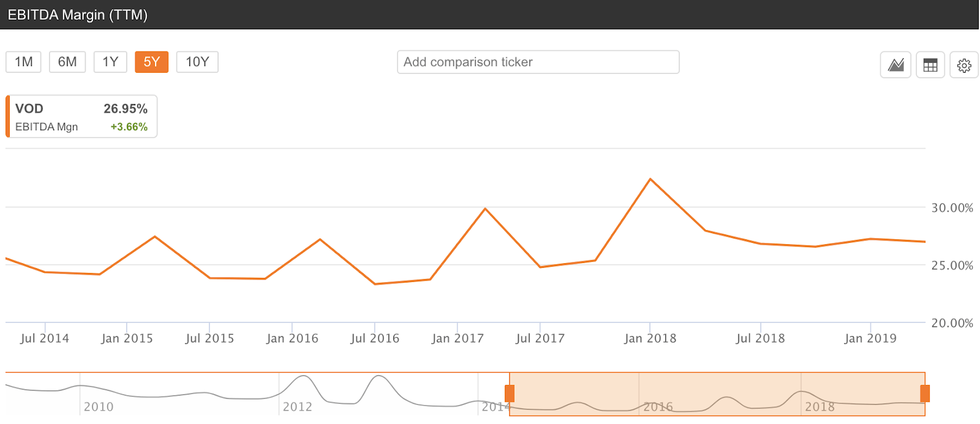Click the right orange range navigator handle
The height and width of the screenshot is (424, 980).
point(925,393)
